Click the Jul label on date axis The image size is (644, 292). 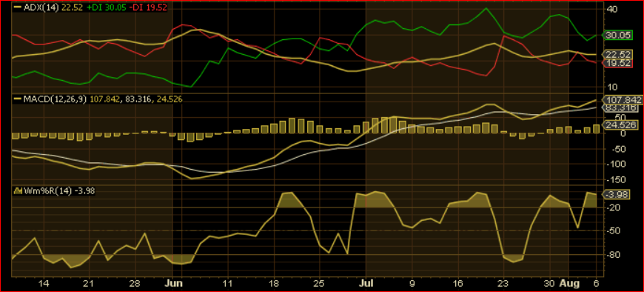366,283
